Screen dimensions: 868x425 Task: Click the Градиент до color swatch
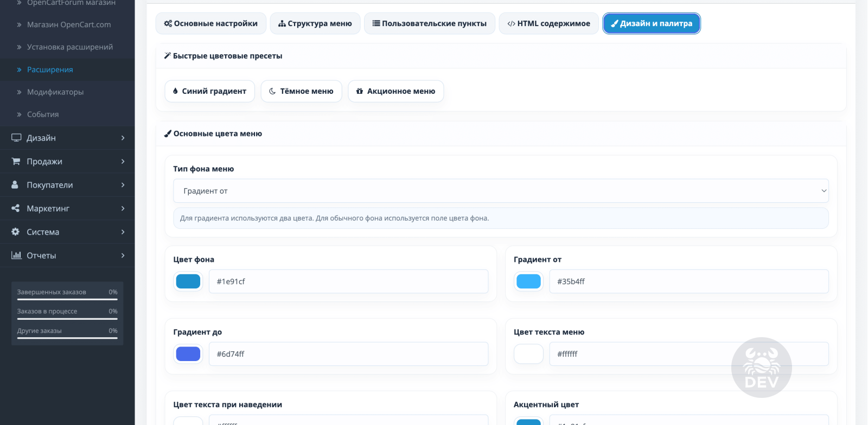(188, 354)
